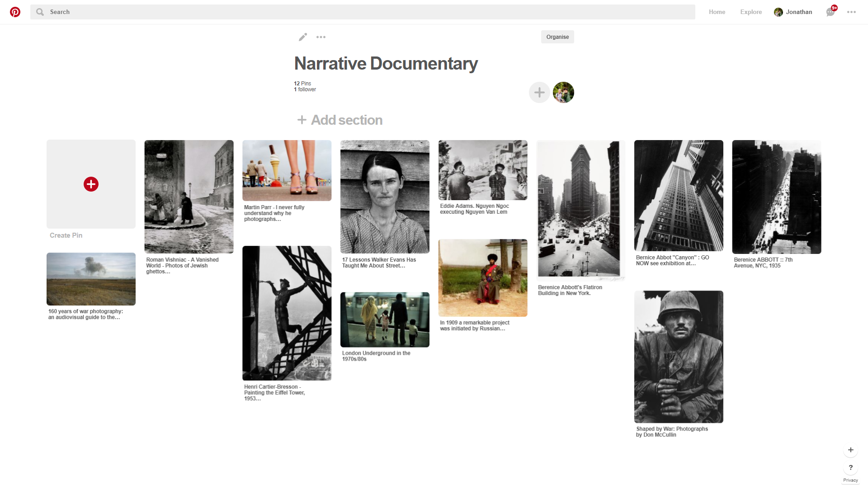Screen dimensions: 868x488
Task: Open the help question mark button
Action: pos(850,468)
